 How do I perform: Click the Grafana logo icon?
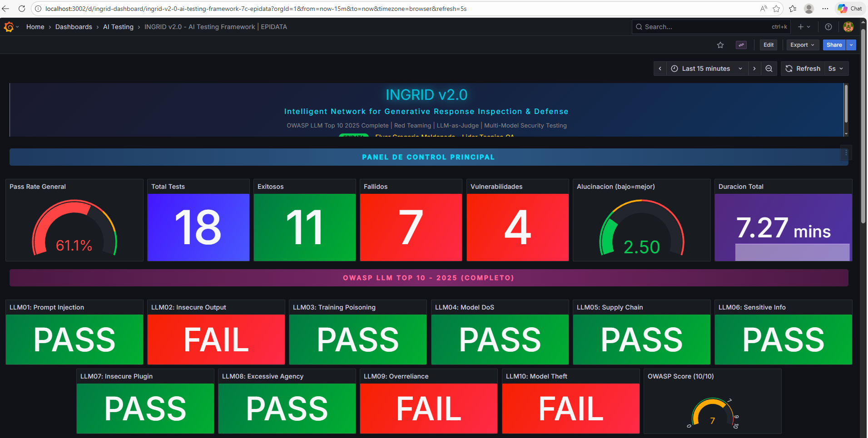coord(8,27)
